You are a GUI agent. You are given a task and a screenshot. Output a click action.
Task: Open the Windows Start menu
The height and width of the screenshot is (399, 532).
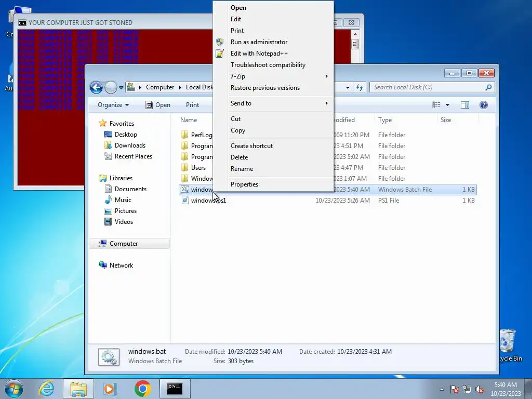pos(14,389)
